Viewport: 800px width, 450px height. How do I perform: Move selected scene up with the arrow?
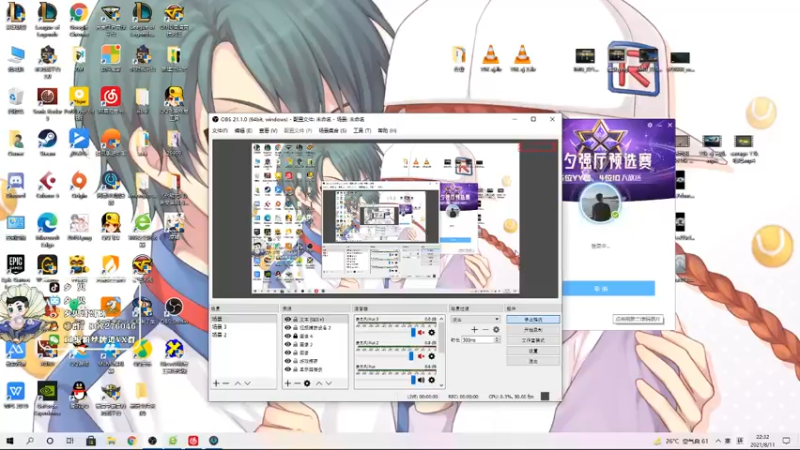click(237, 383)
